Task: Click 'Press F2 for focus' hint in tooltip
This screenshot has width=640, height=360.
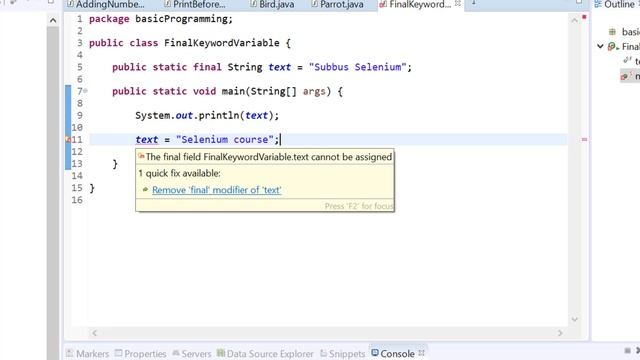Action: (359, 206)
